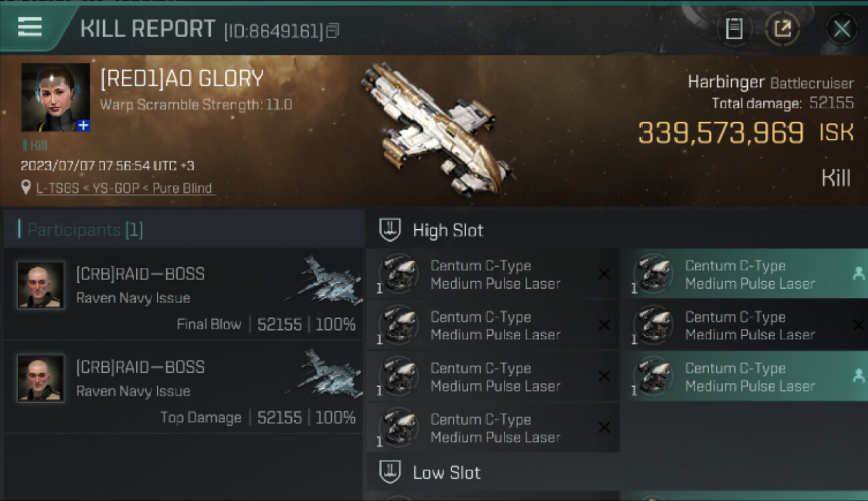Click X mark on first Medium Pulse Laser
The height and width of the screenshot is (501, 868).
[x=604, y=274]
